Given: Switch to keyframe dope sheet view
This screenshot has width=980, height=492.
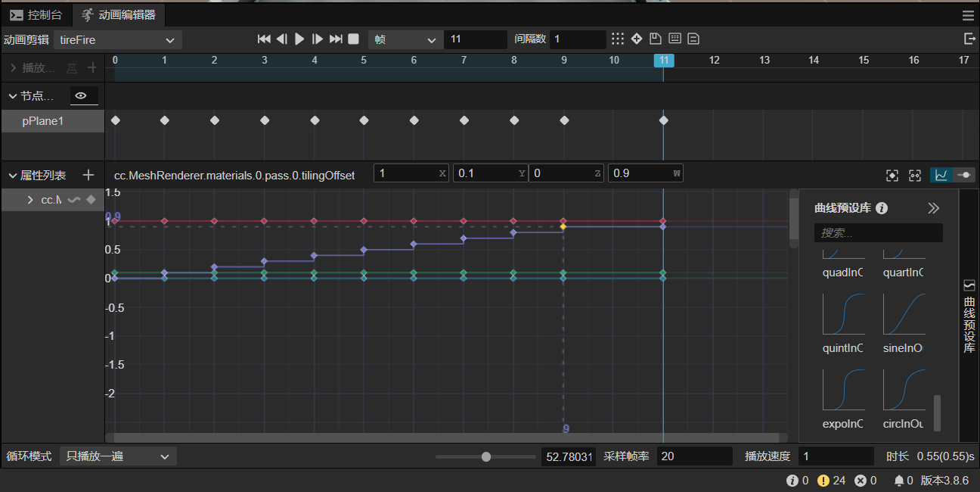Looking at the screenshot, I should coord(964,175).
